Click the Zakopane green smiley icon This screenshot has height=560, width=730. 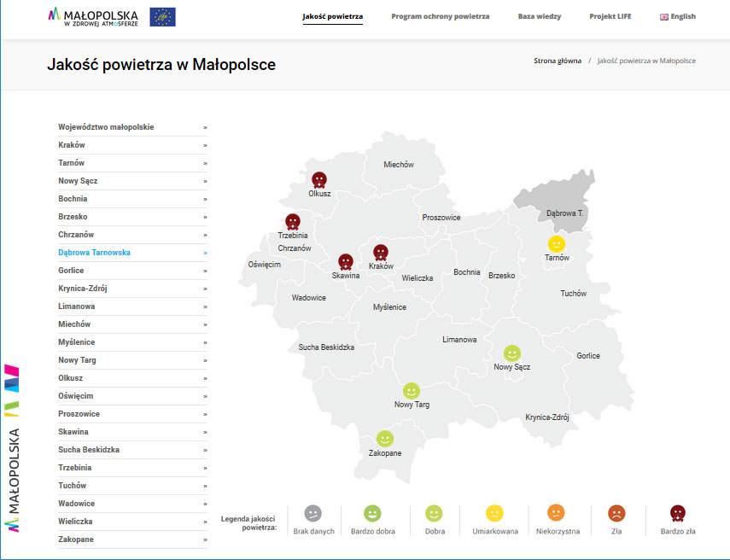point(385,439)
